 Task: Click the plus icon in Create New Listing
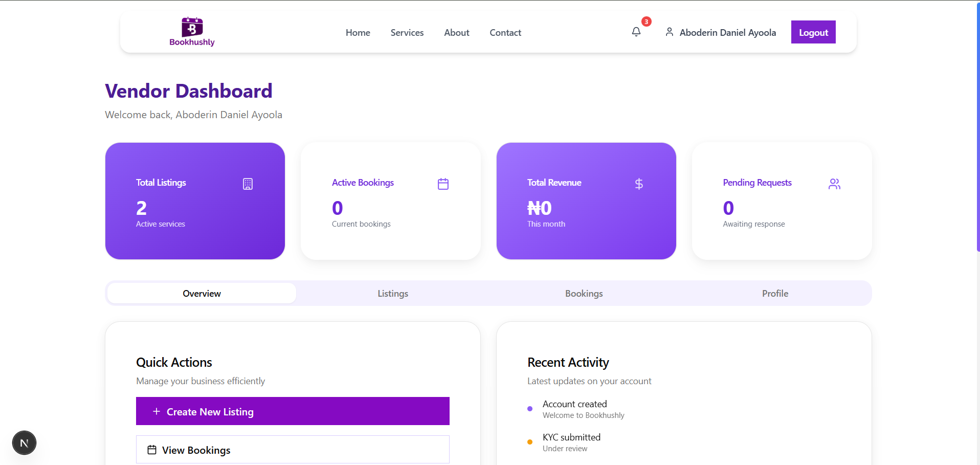pos(156,411)
